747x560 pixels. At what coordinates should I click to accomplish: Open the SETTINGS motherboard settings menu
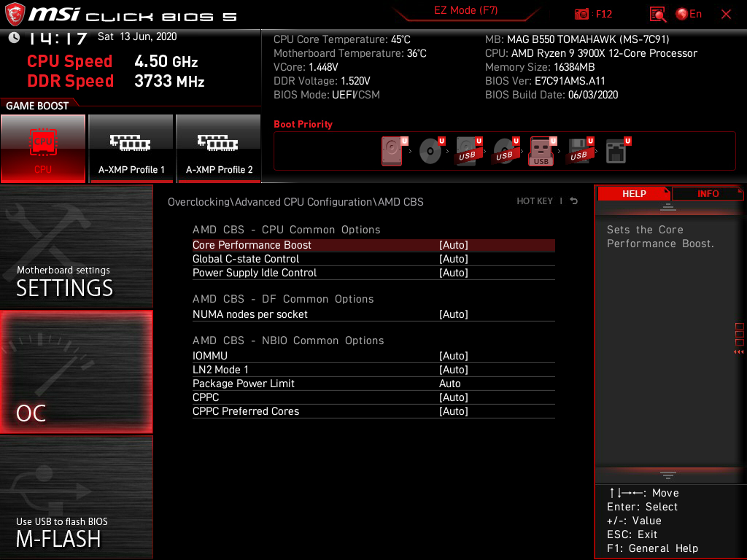click(x=76, y=246)
